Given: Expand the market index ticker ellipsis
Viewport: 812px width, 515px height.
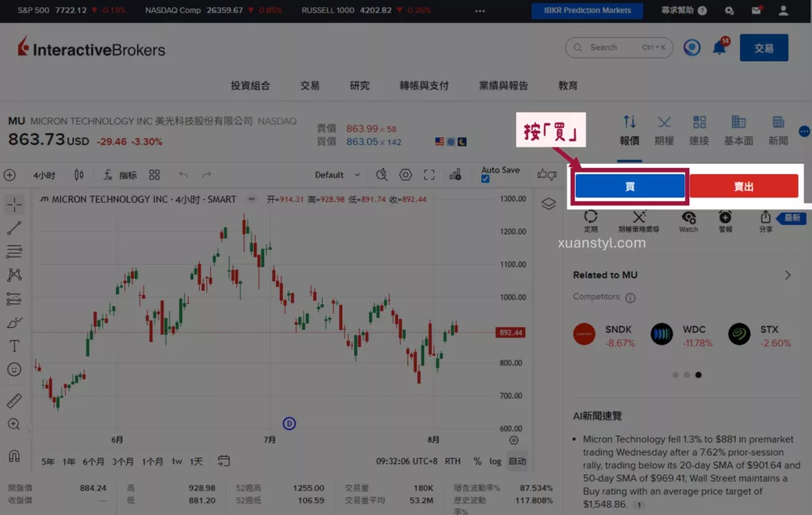Looking at the screenshot, I should point(480,10).
